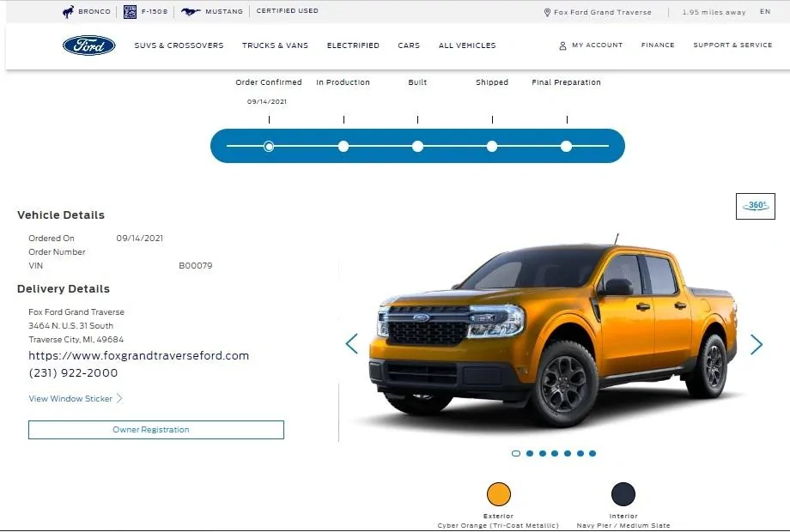Click the Mustang pony icon
The width and height of the screenshot is (790, 532).
tap(191, 11)
